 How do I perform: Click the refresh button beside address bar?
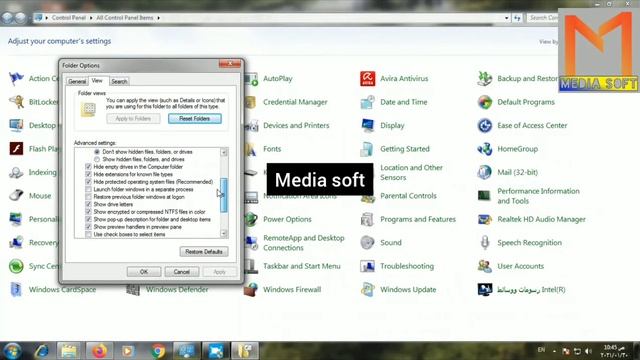click(x=517, y=18)
